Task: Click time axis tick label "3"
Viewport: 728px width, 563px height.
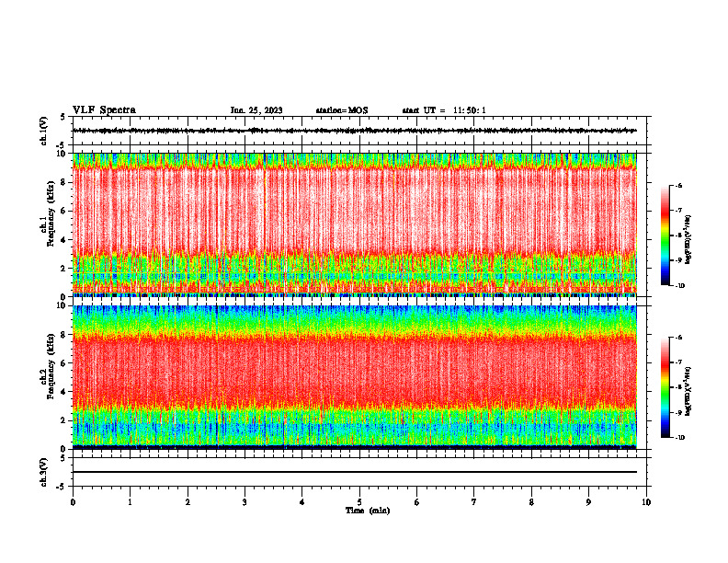Action: click(245, 502)
